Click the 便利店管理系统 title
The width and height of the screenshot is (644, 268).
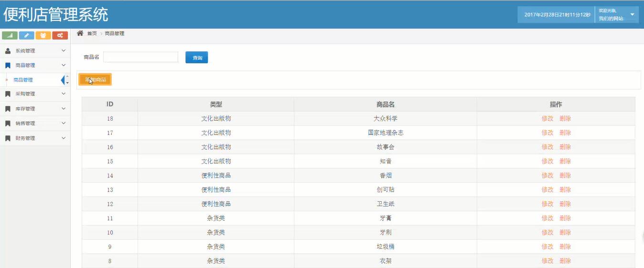(56, 14)
